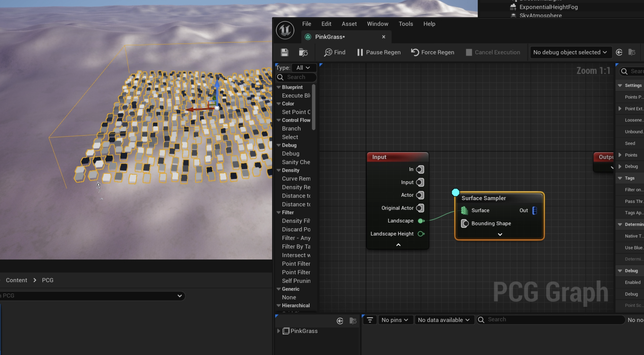Viewport: 644px width, 355px height.
Task: Open the Window menu
Action: click(378, 24)
